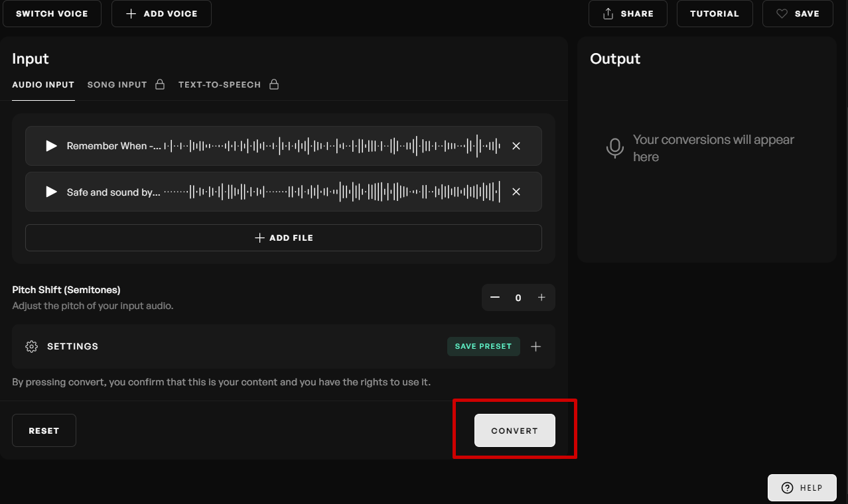Play the Remember When audio file
The image size is (848, 504).
(x=51, y=146)
